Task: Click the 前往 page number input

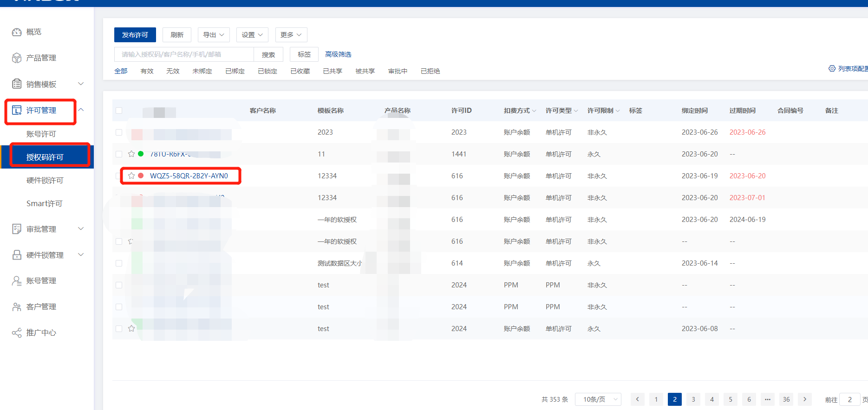Action: click(x=850, y=399)
